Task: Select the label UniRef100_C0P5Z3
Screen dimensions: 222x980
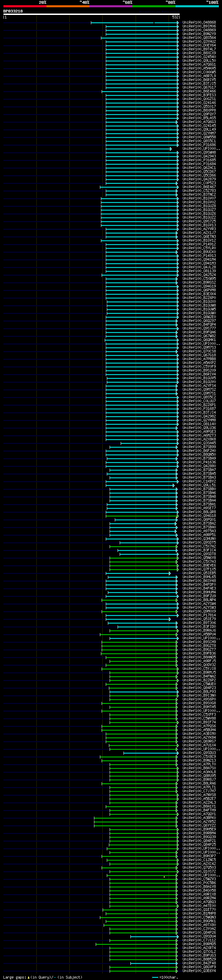Action: 199,183
